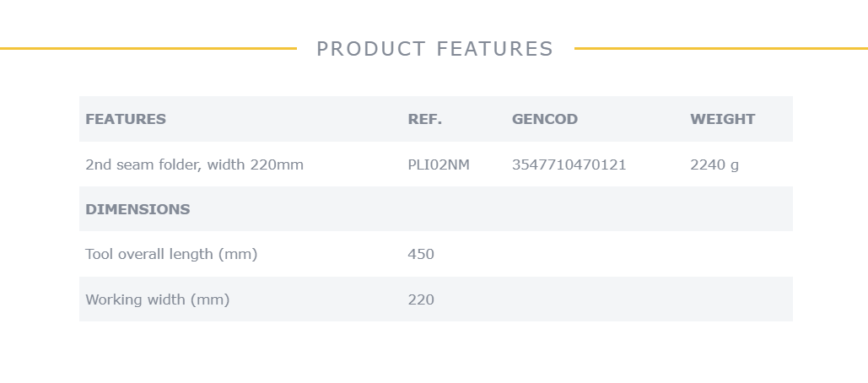Select the FEATURES column header
The width and height of the screenshot is (868, 383).
pyautogui.click(x=126, y=119)
